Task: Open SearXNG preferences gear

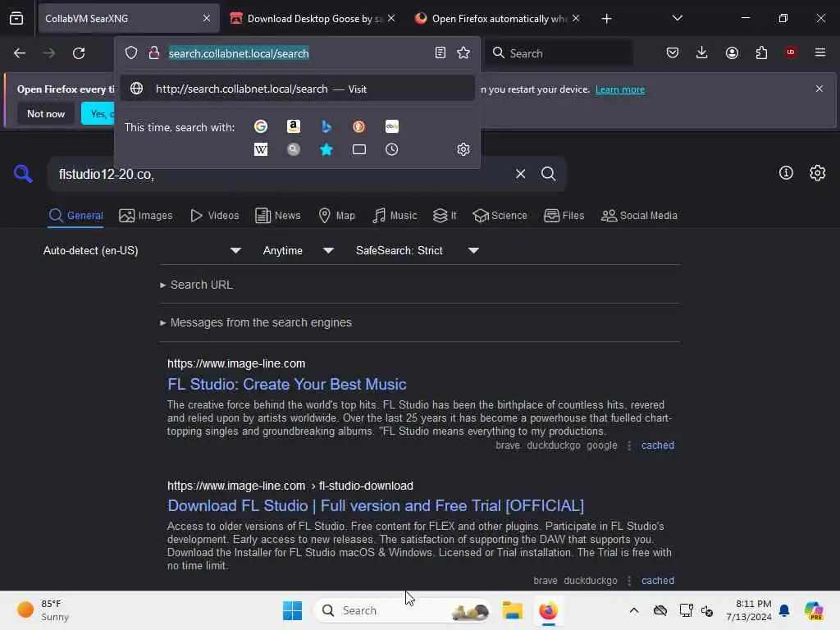Action: click(818, 172)
